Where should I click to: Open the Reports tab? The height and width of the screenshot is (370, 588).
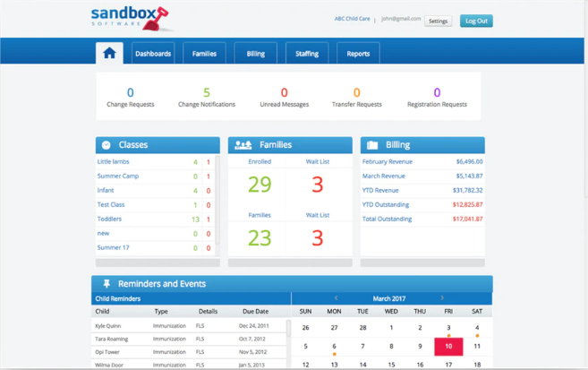click(358, 54)
